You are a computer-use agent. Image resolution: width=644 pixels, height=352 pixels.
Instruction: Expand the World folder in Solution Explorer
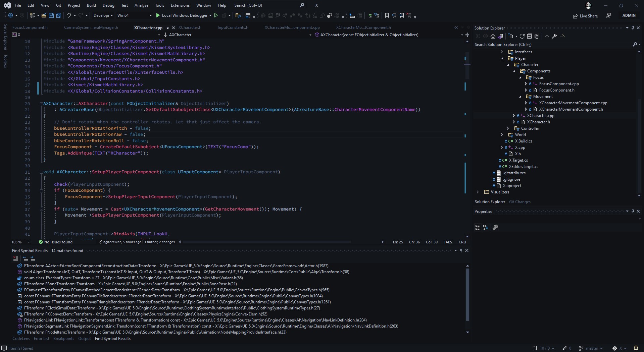click(502, 135)
